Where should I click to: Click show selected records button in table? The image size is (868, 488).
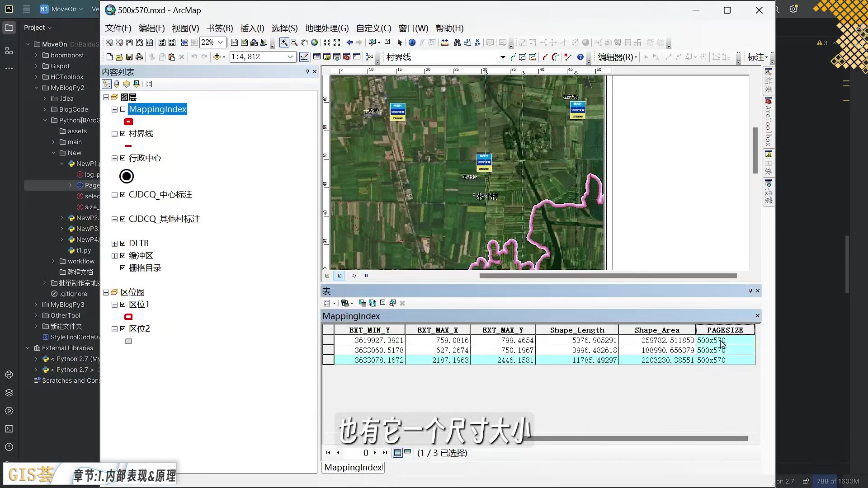(x=408, y=452)
